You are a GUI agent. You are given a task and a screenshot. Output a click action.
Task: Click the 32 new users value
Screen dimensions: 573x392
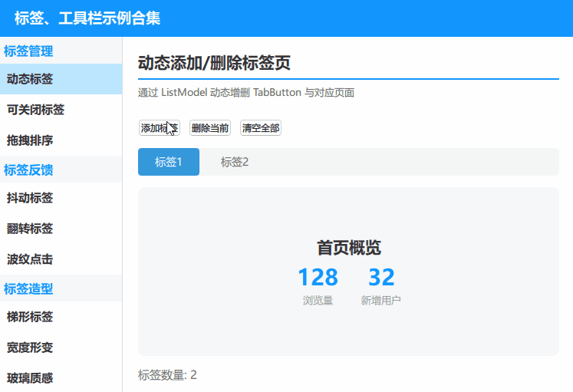[381, 277]
